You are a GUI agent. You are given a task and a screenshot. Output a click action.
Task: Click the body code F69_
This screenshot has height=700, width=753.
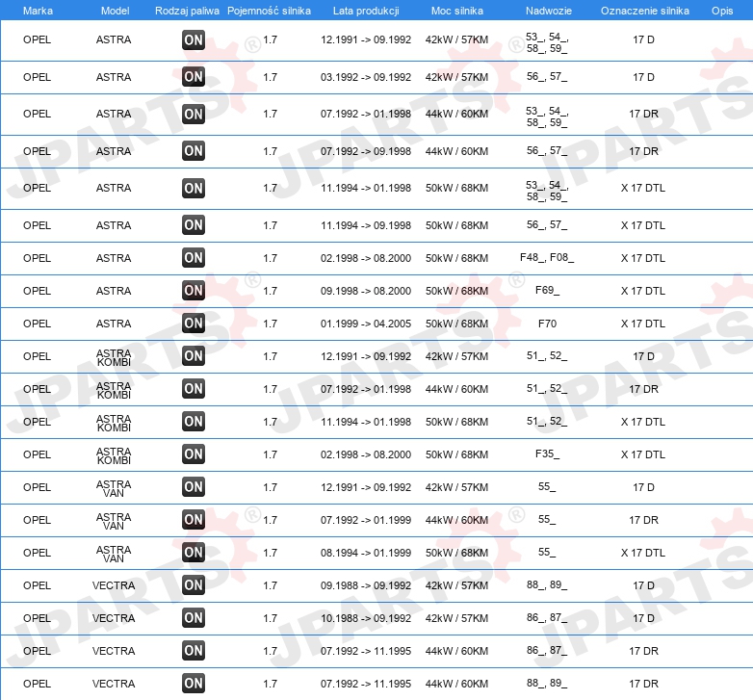click(547, 291)
